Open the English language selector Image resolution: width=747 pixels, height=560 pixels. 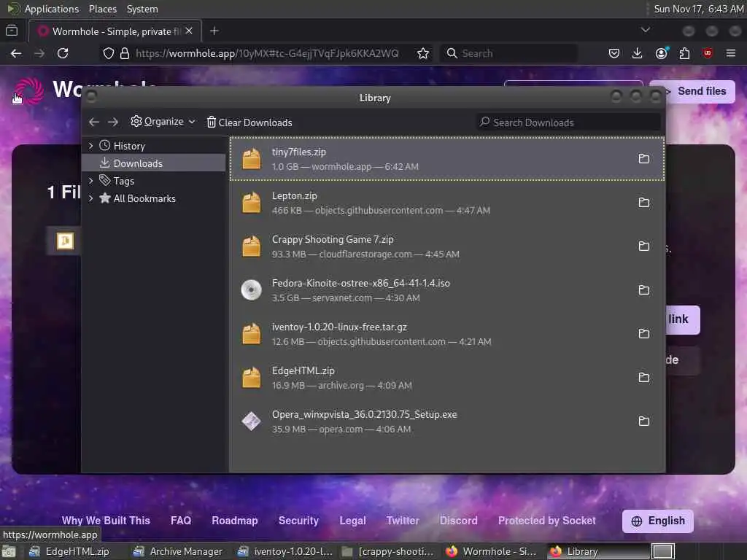point(657,521)
